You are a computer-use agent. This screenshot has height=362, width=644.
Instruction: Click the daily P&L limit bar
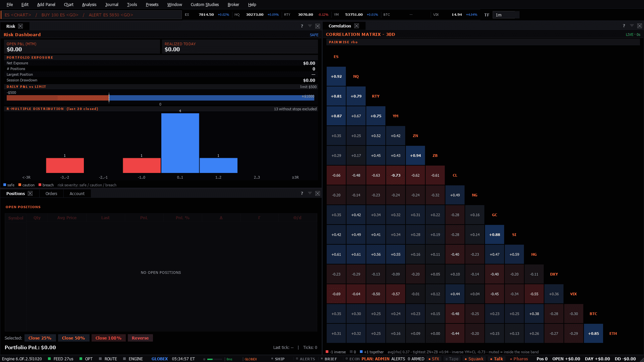pyautogui.click(x=161, y=98)
